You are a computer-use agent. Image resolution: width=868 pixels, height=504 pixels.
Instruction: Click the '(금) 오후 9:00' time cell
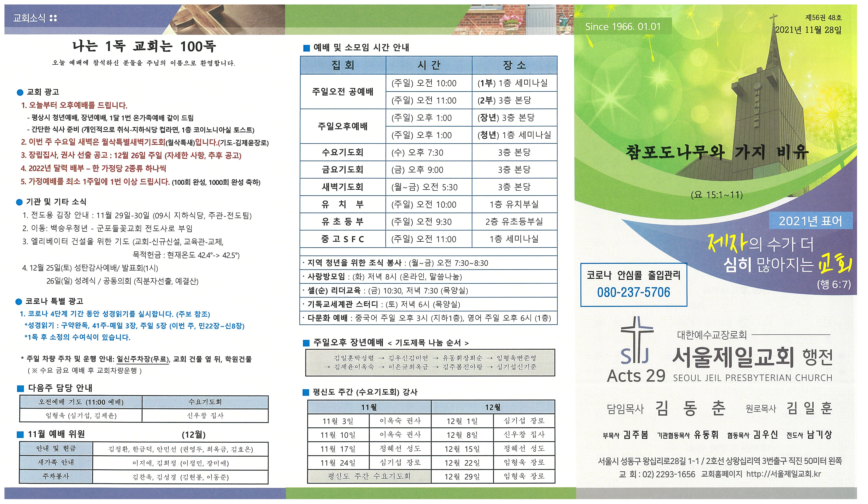pyautogui.click(x=429, y=170)
